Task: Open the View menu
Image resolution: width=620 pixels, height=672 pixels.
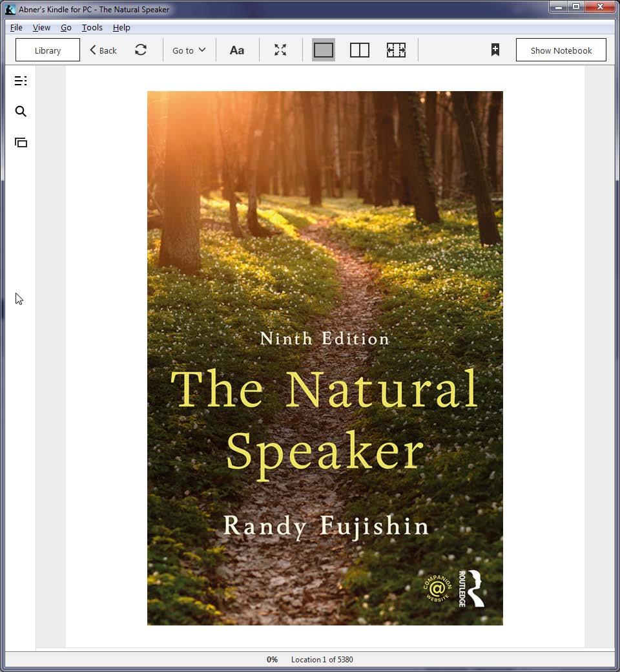Action: (x=41, y=27)
